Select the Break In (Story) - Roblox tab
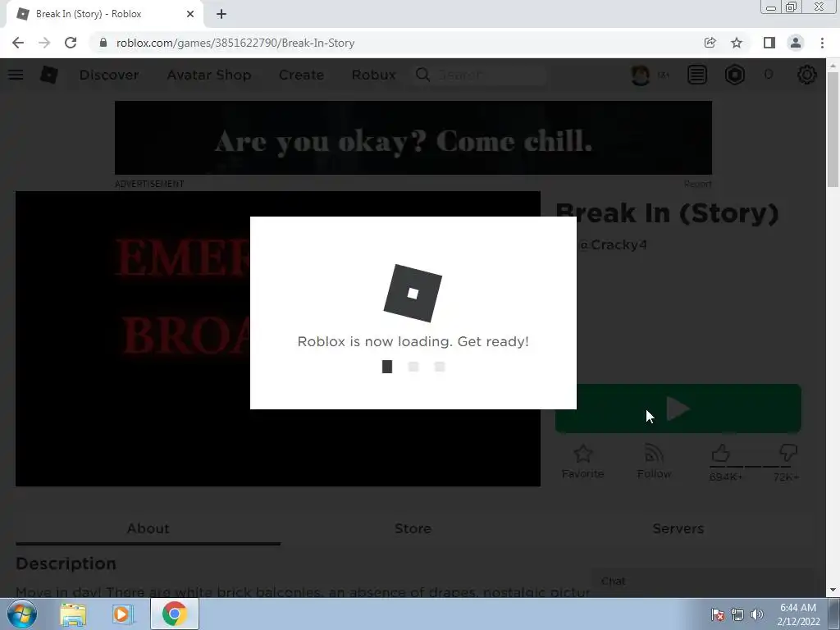Screen dimensions: 840x630 point(104,15)
